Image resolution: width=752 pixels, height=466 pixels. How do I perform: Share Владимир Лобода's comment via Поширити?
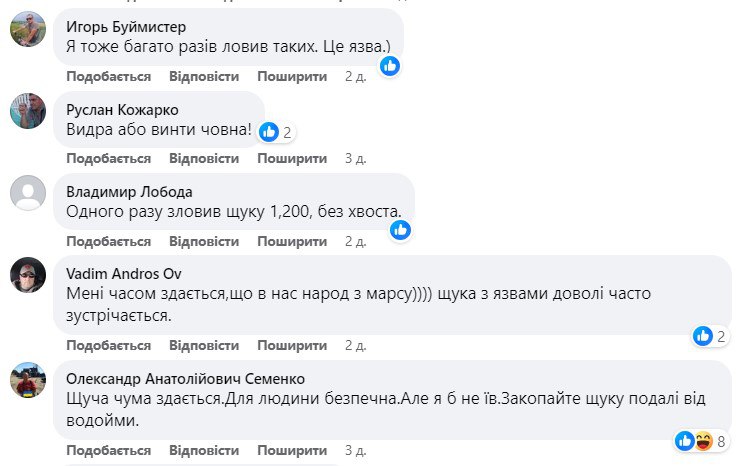coord(292,241)
